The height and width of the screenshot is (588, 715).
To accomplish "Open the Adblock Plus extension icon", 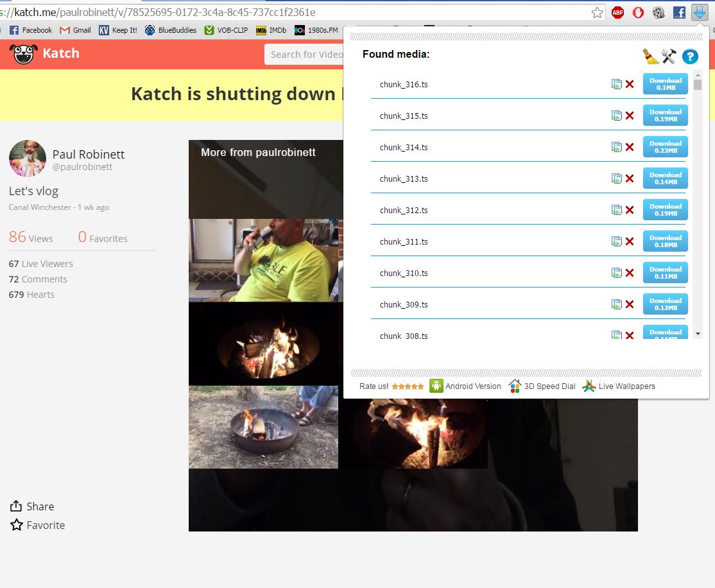I will coord(617,13).
